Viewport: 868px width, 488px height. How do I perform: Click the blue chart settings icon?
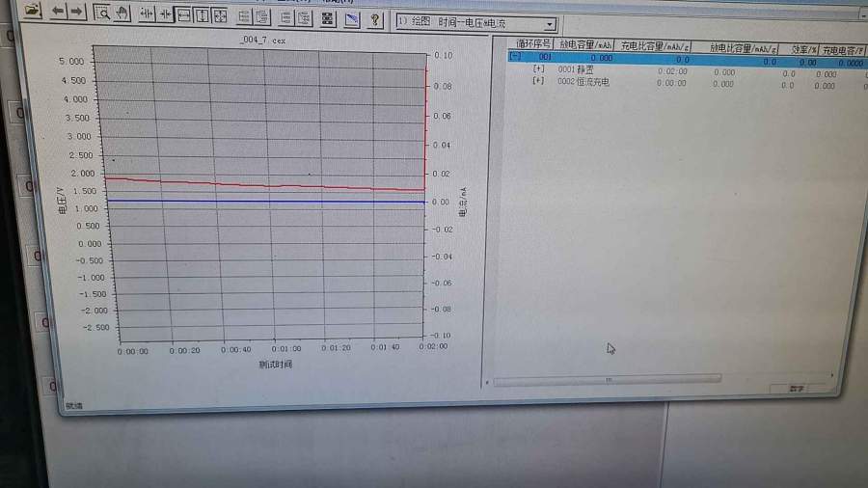pyautogui.click(x=351, y=20)
